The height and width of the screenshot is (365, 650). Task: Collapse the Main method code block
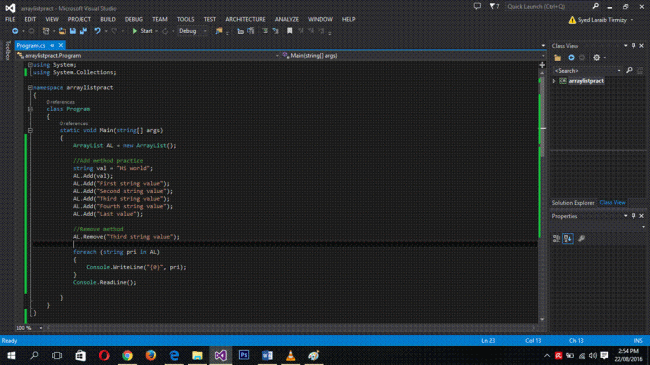30,130
